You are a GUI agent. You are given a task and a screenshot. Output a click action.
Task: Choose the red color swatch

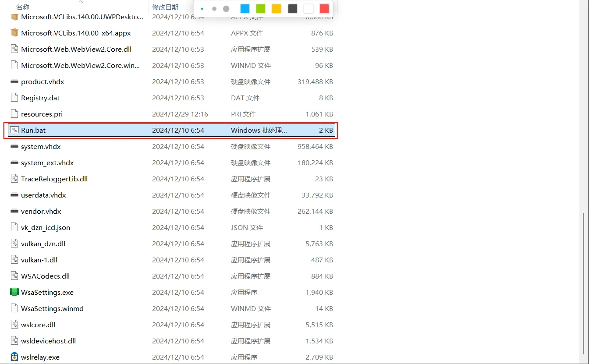(324, 9)
